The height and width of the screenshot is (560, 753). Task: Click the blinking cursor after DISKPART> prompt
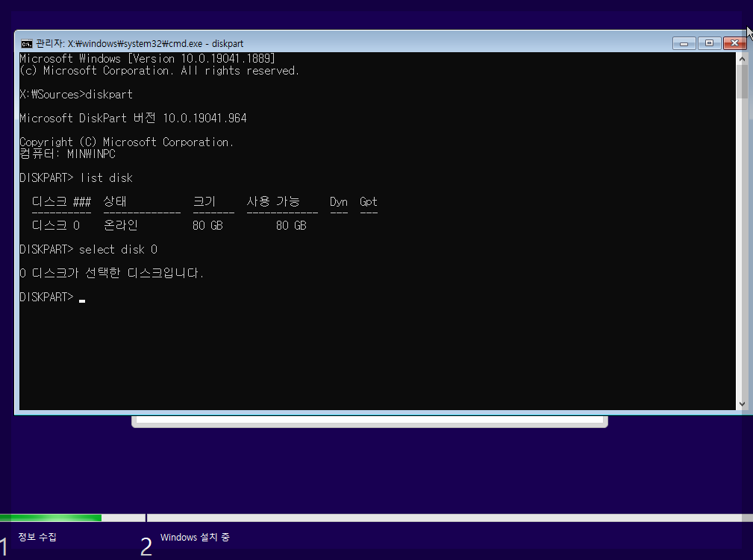[x=82, y=301]
